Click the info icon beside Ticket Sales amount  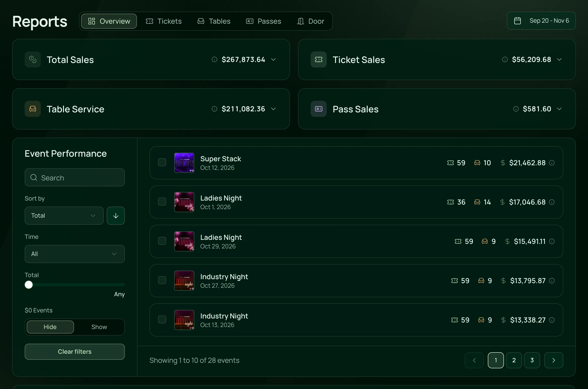(505, 59)
